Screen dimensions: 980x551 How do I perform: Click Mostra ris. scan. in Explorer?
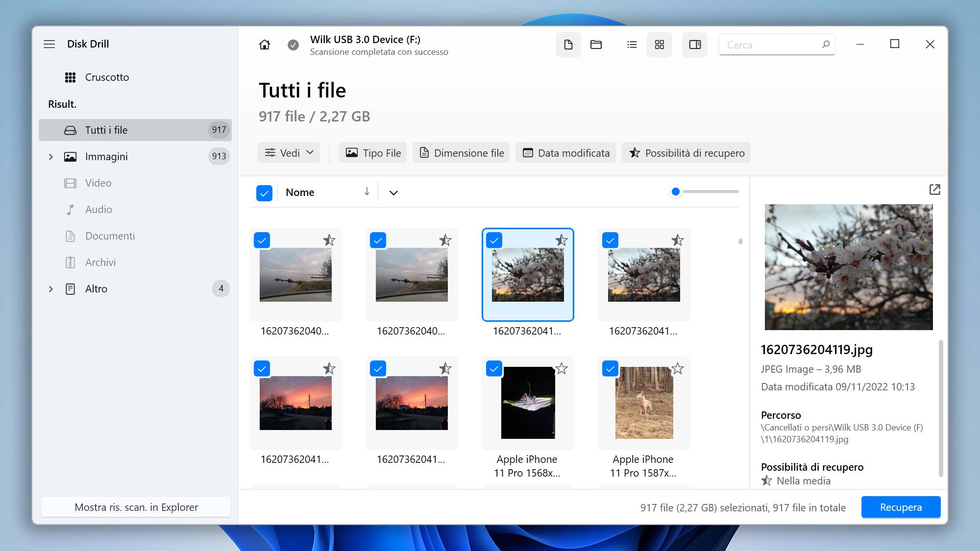[136, 507]
